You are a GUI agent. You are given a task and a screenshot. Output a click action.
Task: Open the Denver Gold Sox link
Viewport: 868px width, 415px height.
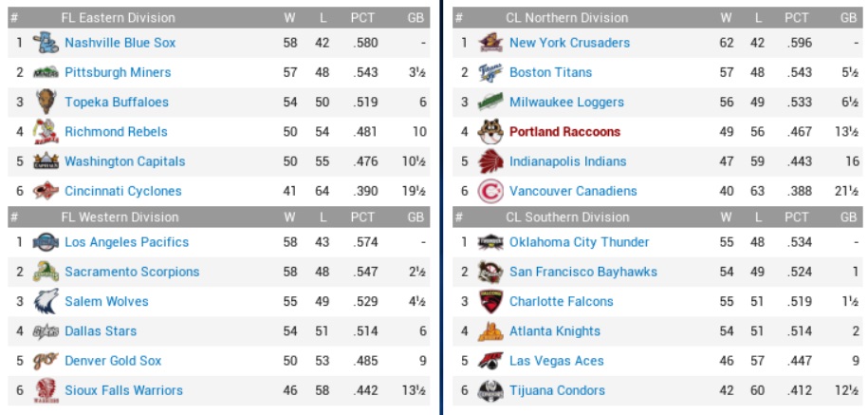pos(113,361)
